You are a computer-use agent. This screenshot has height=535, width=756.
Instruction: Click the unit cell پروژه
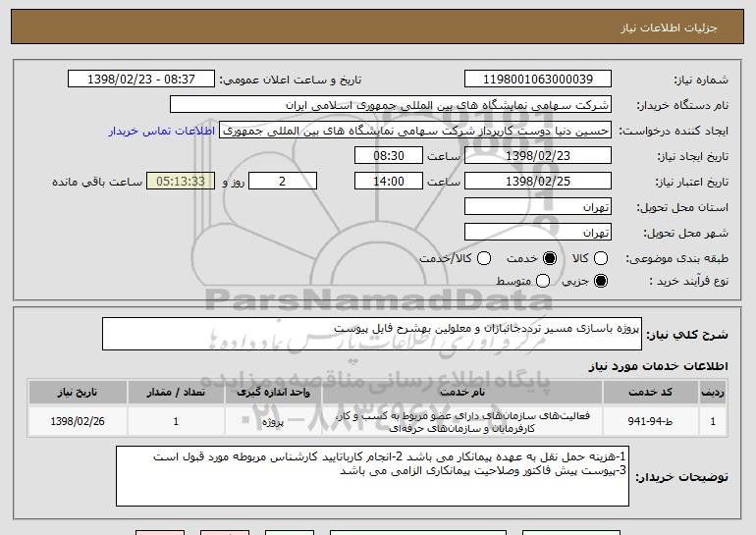pos(273,421)
